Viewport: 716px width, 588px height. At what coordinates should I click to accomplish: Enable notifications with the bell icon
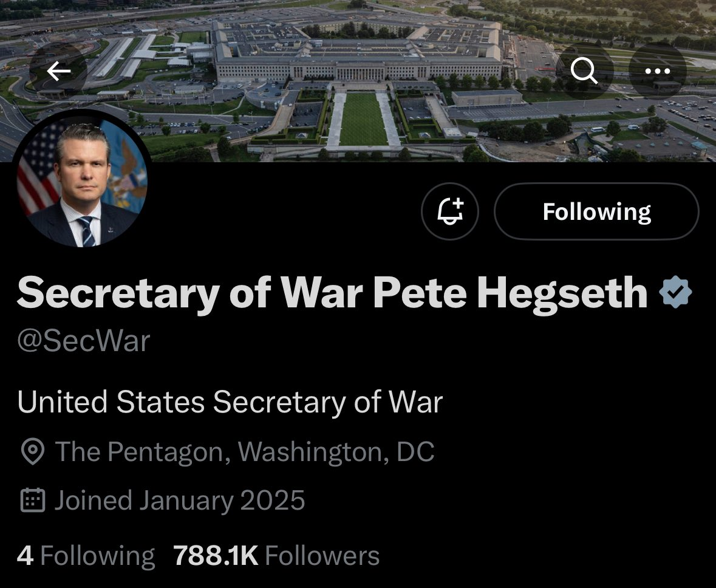click(450, 211)
